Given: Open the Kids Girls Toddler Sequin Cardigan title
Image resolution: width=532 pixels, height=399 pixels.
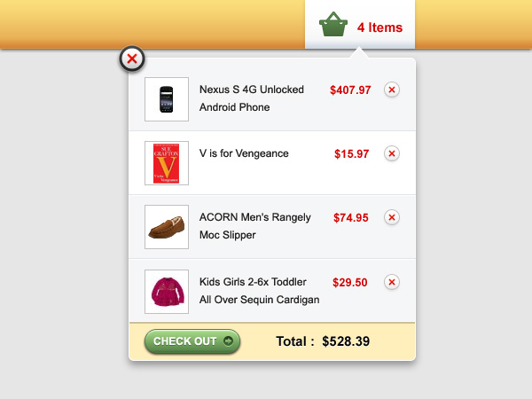Looking at the screenshot, I should click(x=259, y=291).
